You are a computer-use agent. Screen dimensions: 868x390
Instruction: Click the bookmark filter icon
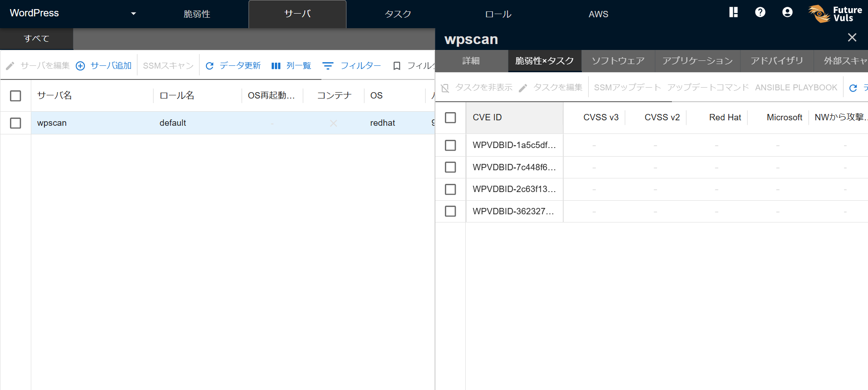(397, 66)
